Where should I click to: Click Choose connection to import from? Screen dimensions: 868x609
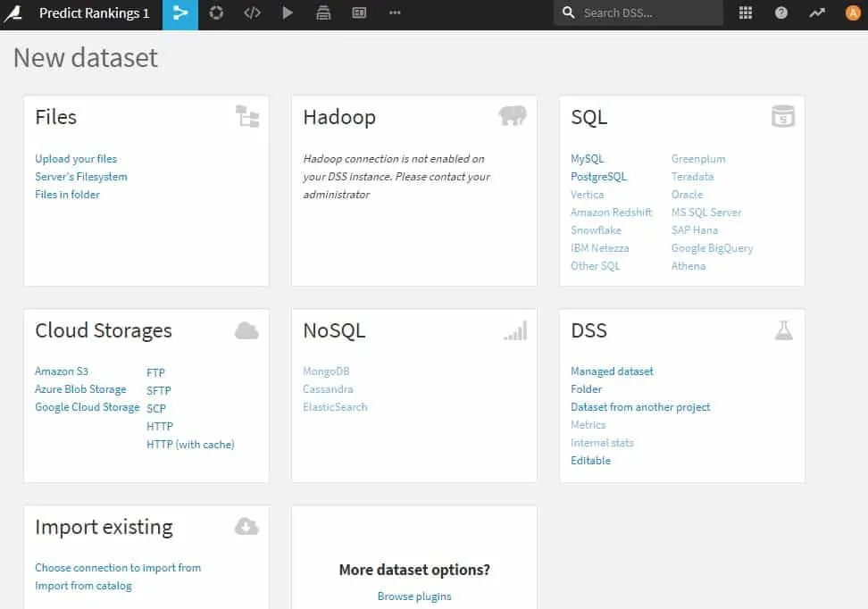[118, 568]
